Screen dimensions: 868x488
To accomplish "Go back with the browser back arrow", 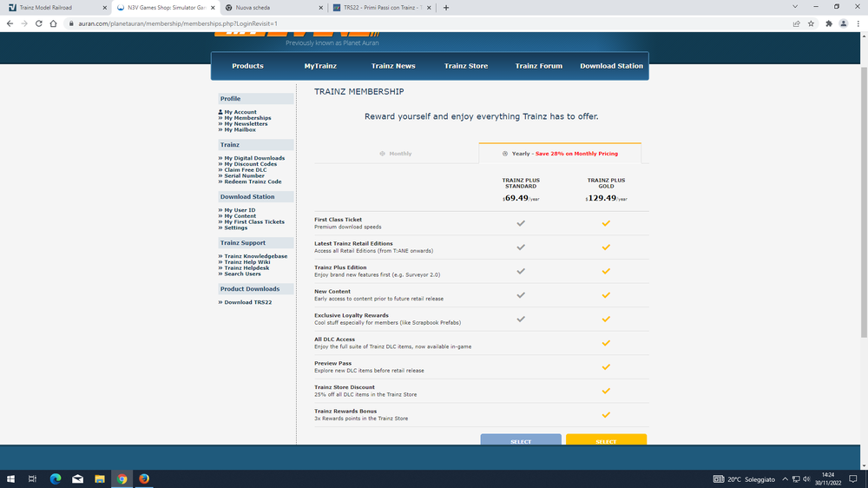I will (10, 23).
